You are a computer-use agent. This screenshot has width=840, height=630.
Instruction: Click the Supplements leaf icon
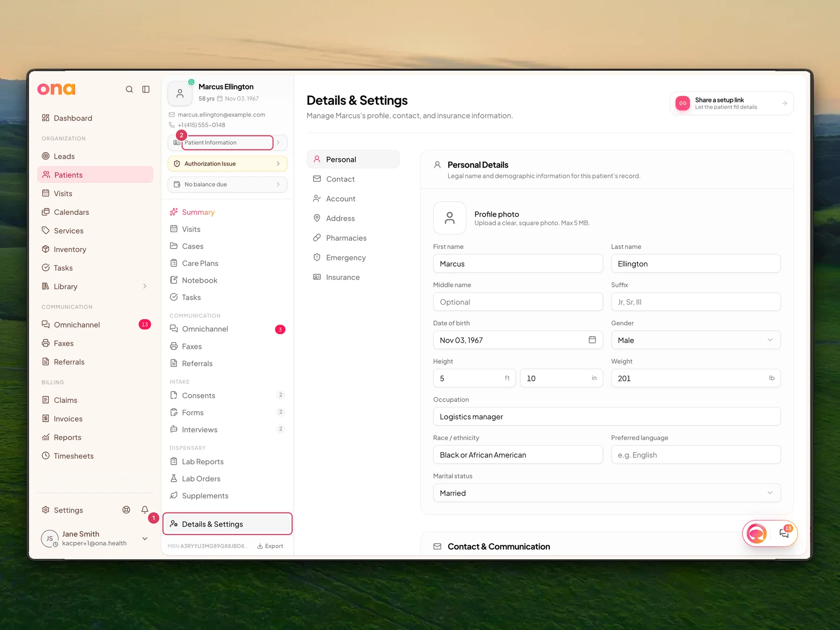[174, 495]
